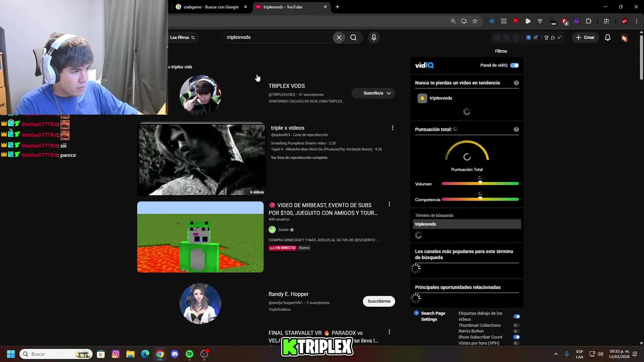
Task: Start voice search with the microphone icon
Action: coord(373,37)
